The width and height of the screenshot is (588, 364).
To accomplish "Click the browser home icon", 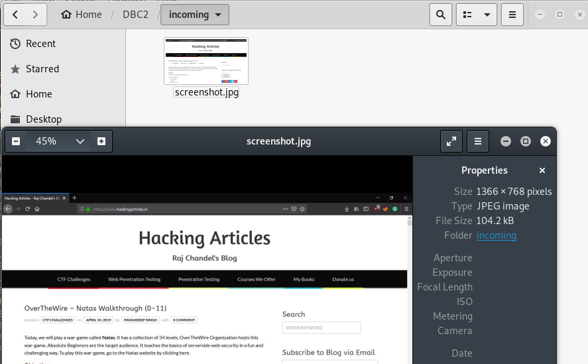I will [37, 209].
